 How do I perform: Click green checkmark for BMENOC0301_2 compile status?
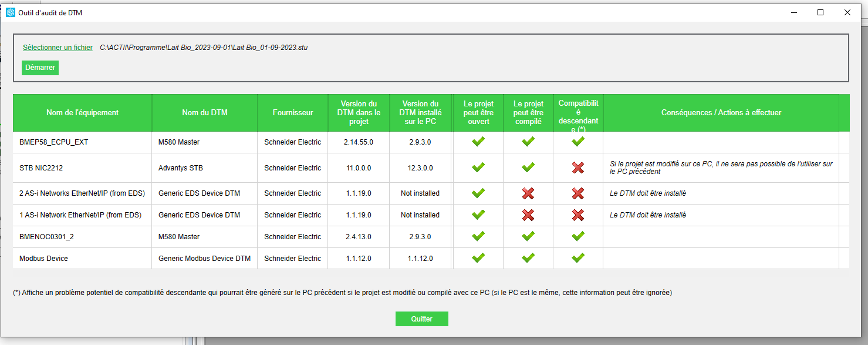528,236
